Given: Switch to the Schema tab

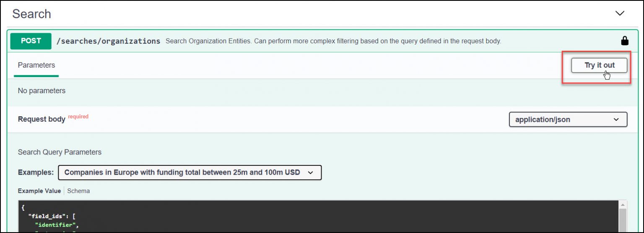Looking at the screenshot, I should (x=78, y=191).
